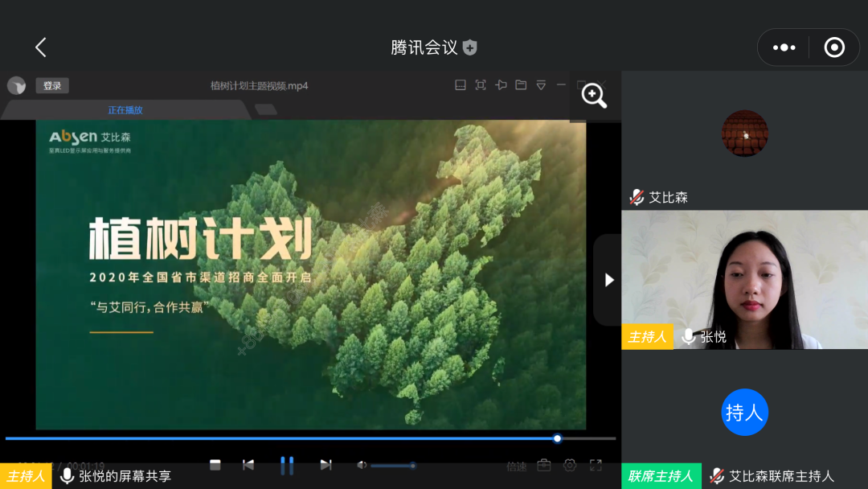868x489 pixels.
Task: Click the small blank tab beside 正在播放
Action: (266, 109)
